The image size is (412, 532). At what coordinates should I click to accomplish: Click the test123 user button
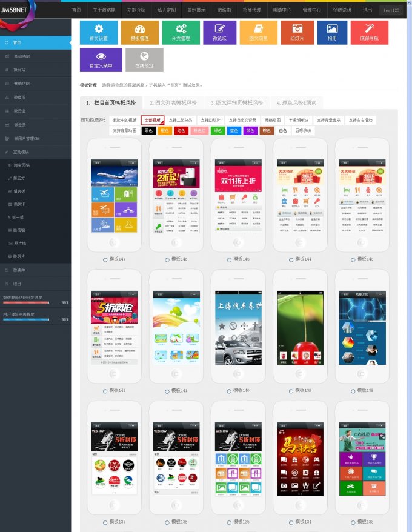coord(391,10)
